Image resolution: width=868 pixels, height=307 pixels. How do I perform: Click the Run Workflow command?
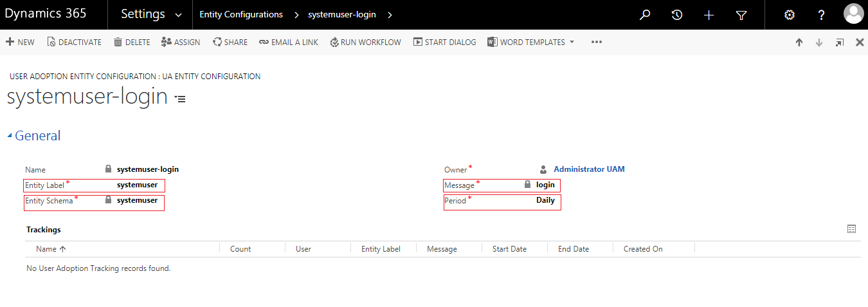[x=365, y=42]
